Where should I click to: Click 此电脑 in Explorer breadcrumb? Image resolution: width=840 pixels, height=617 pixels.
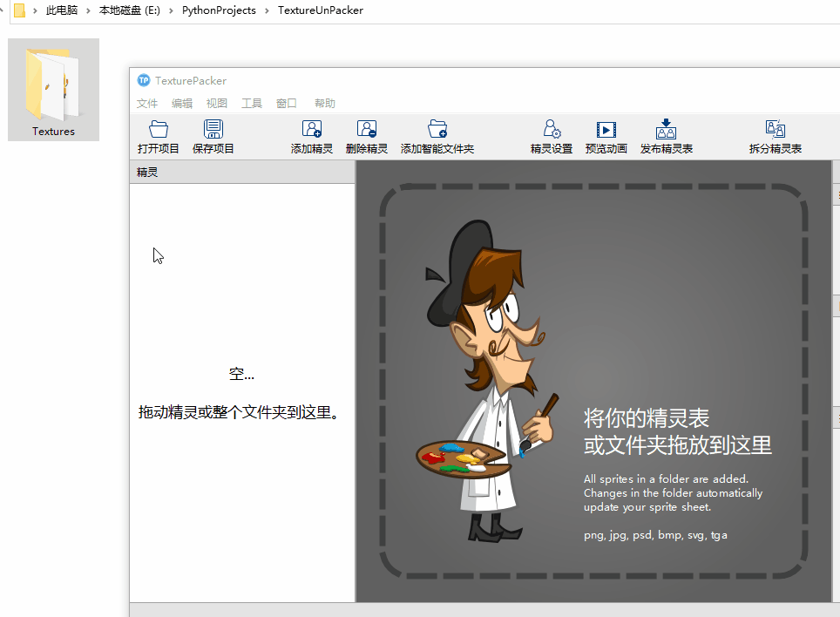click(62, 10)
